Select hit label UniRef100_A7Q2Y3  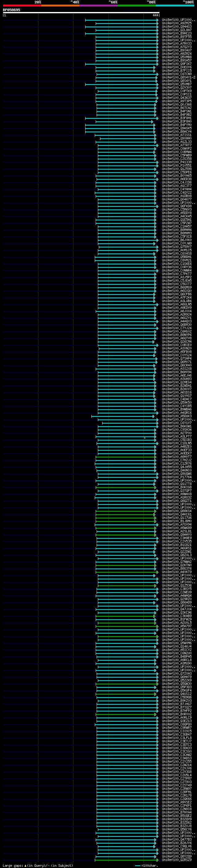177,47
